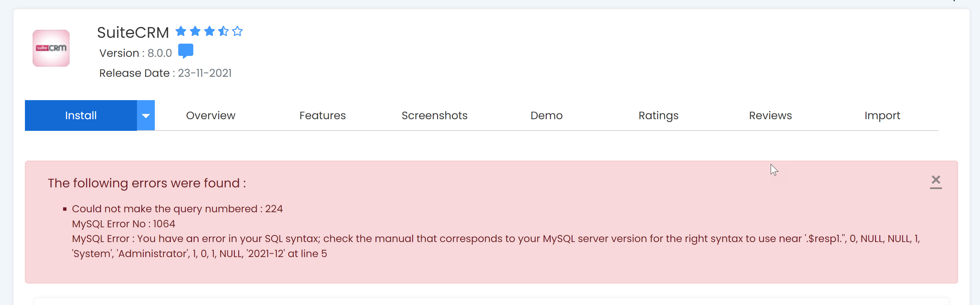This screenshot has height=305, width=980.
Task: Open the Ratings tab
Action: [659, 115]
